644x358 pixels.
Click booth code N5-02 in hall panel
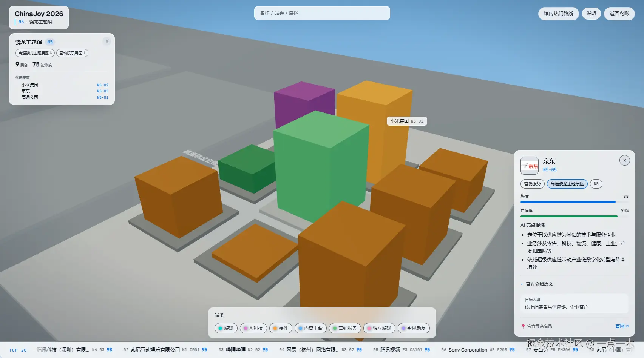[102, 85]
